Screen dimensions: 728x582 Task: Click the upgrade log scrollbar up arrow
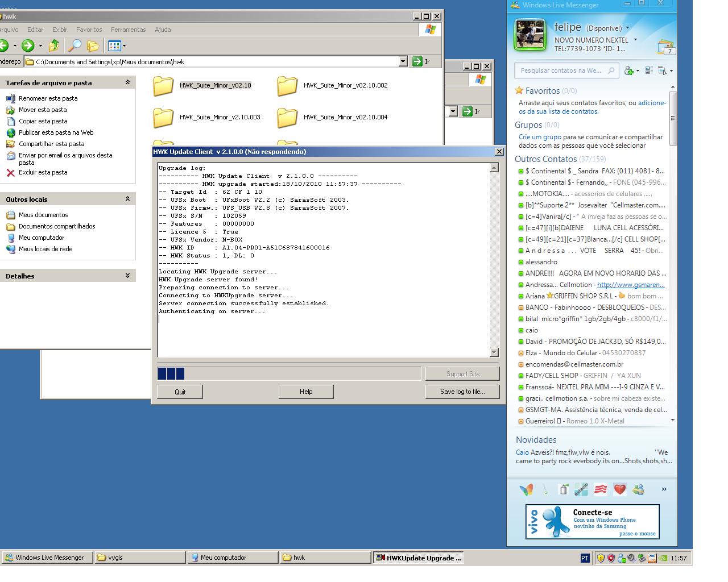click(494, 168)
